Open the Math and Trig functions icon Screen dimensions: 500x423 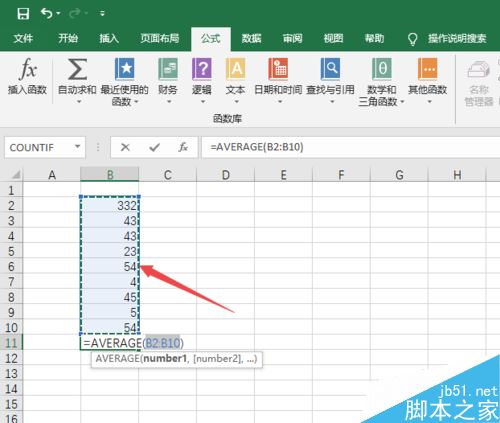[x=382, y=69]
